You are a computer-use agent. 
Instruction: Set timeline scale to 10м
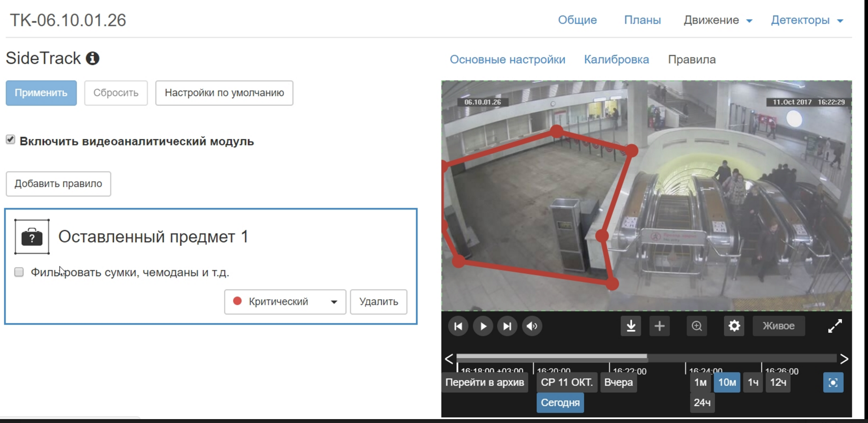tap(727, 383)
